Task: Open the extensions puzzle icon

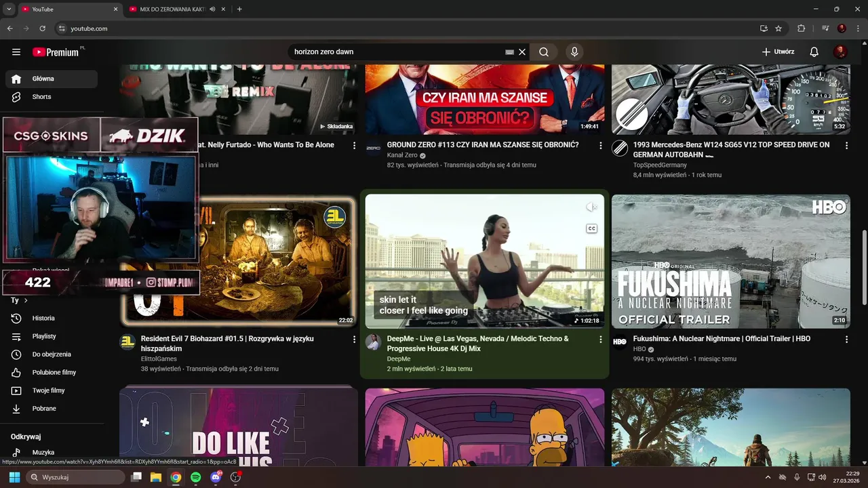Action: (x=802, y=28)
